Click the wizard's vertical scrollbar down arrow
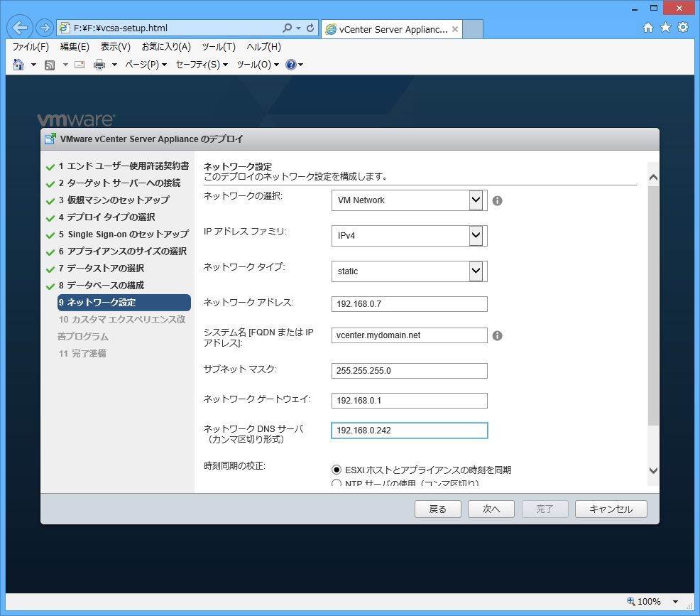700x616 pixels. pos(653,470)
